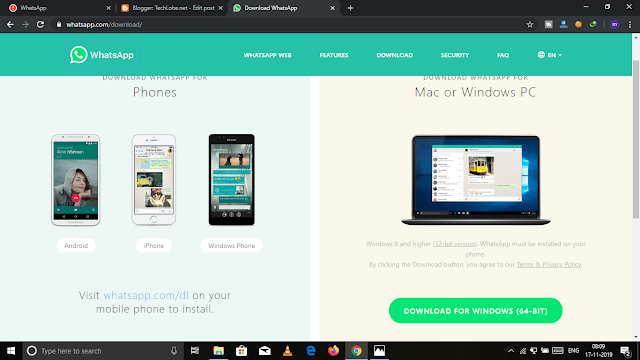Expand the EN language dropdown

click(549, 55)
